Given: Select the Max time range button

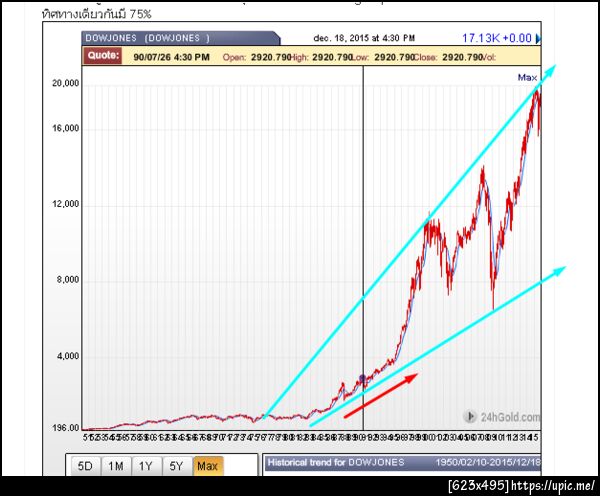Looking at the screenshot, I should point(208,466).
